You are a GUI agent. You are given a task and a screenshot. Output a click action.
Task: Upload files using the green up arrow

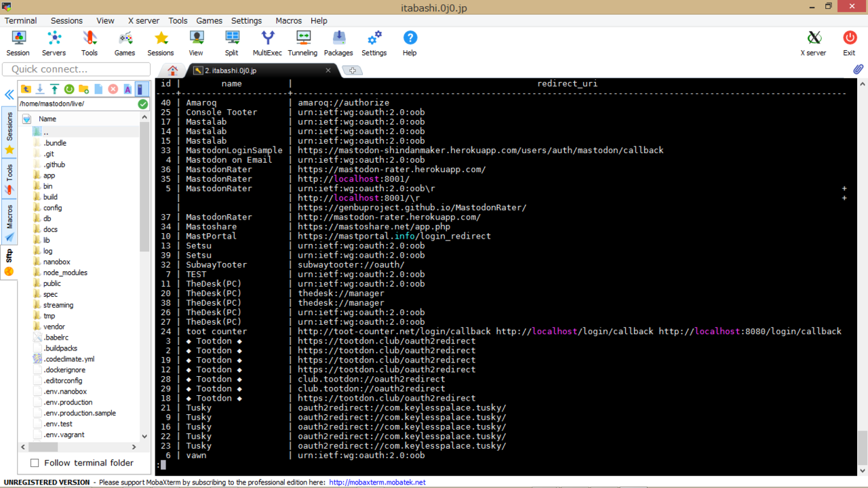coord(54,89)
